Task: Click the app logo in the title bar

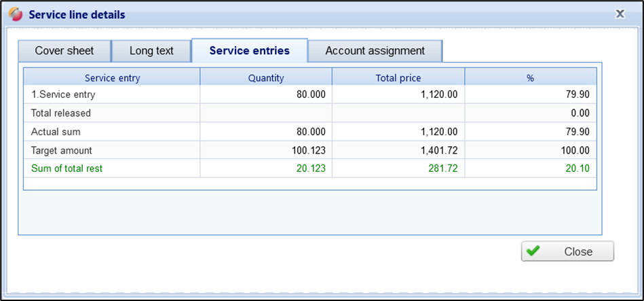Action: (x=15, y=14)
